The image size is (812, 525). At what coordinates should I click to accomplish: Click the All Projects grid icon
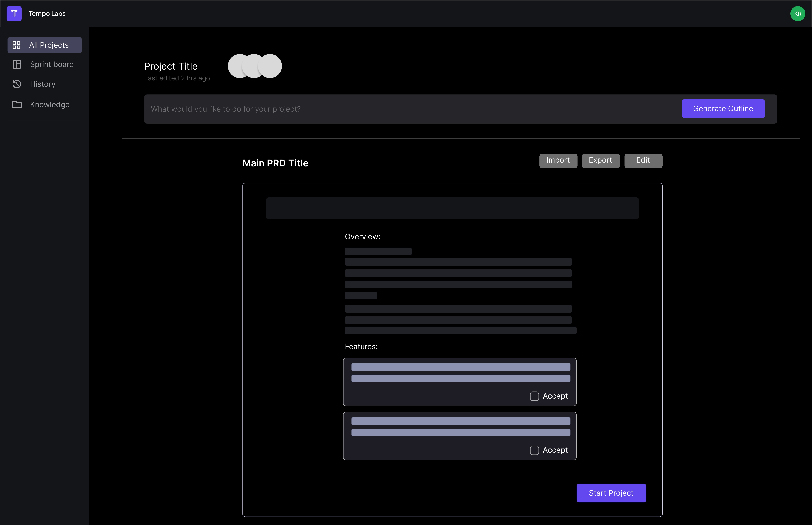pyautogui.click(x=16, y=45)
